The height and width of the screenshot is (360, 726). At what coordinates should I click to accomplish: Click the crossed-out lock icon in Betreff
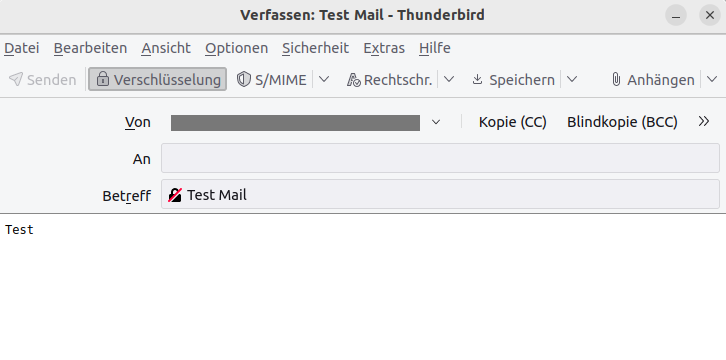point(175,195)
